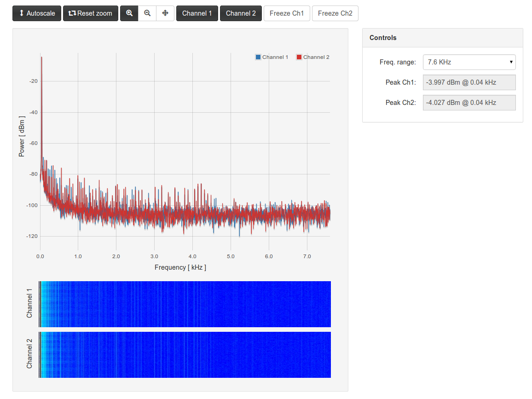Click the Channel 2 waterfall spectrogram
The width and height of the screenshot is (532, 399).
click(x=185, y=354)
